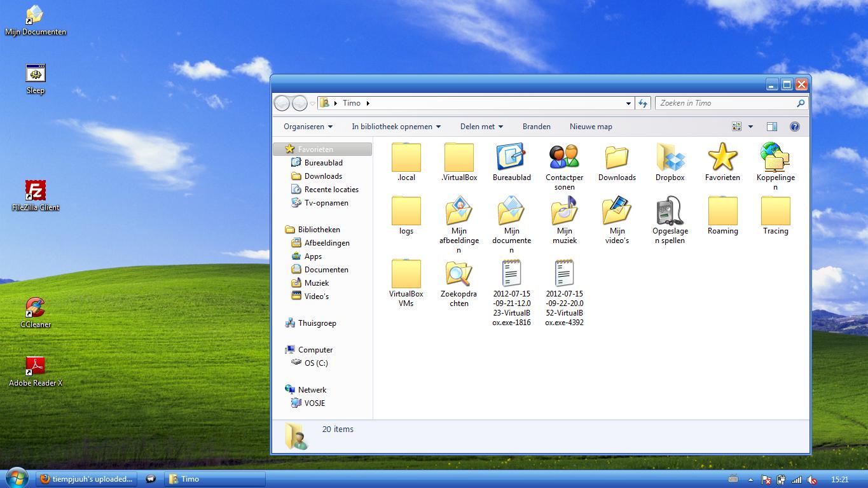Open the .VirtualBox folder
This screenshot has width=868, height=488.
pyautogui.click(x=459, y=162)
